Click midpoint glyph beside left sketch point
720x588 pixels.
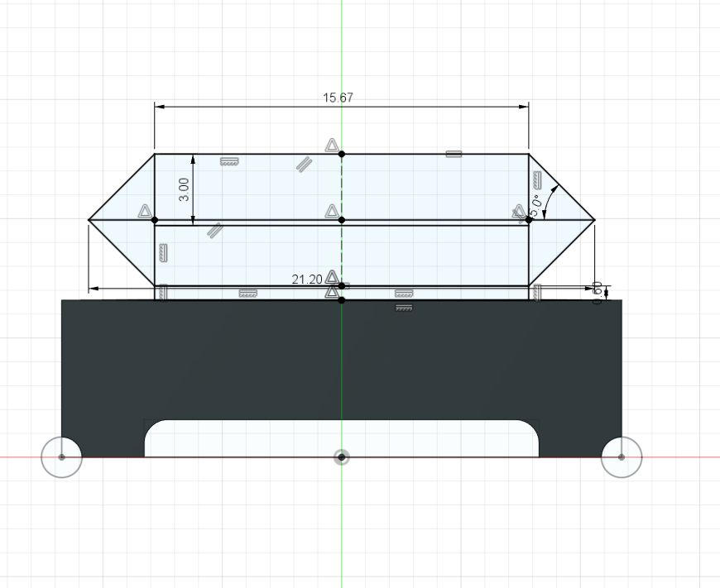click(145, 212)
